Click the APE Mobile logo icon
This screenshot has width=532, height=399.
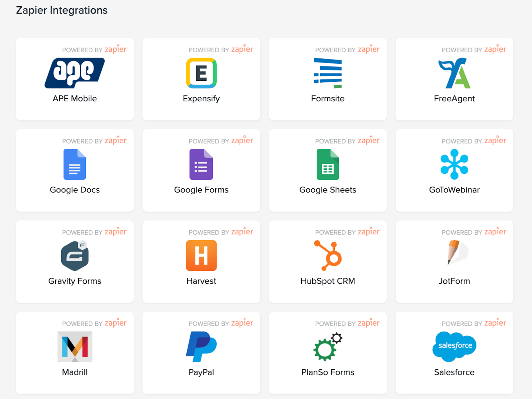74,73
